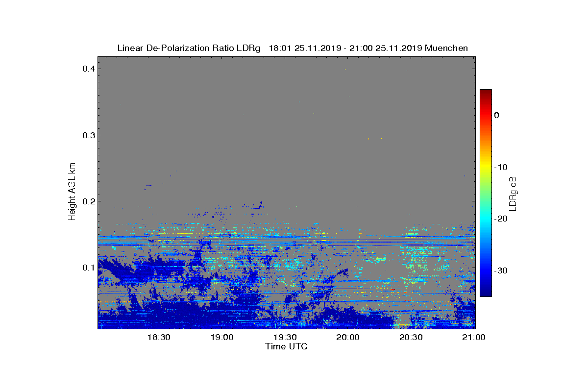Click the 0.4 height tick label
Image resolution: width=588 pixels, height=392 pixels.
tap(88, 69)
